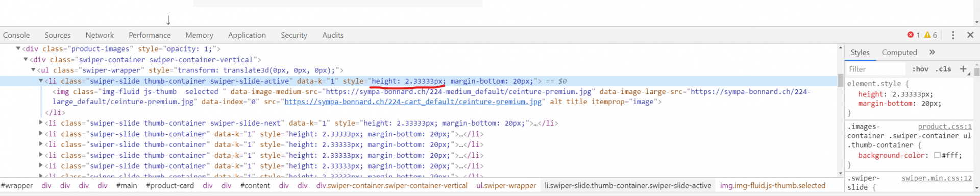Click the Elements panel scrollbar thumb
The width and height of the screenshot is (980, 196).
(841, 80)
